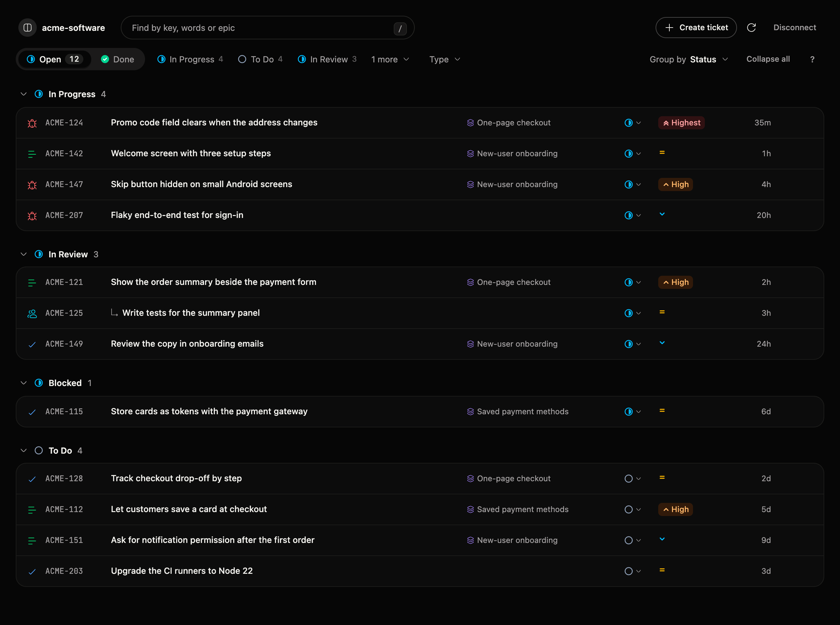Click Collapse all
Viewport: 840px width, 625px height.
(768, 59)
